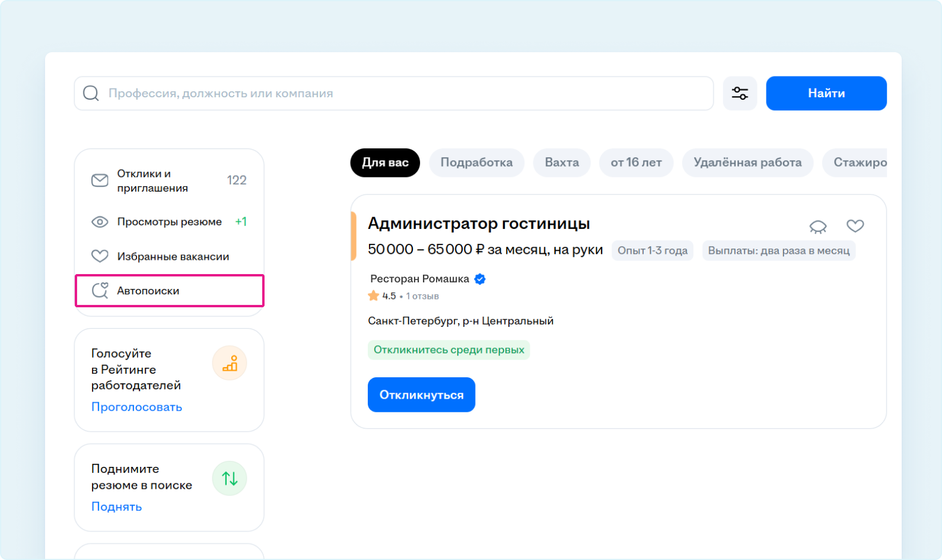Image resolution: width=942 pixels, height=560 pixels.
Task: Select the Удалённая работа filter
Action: [x=747, y=163]
